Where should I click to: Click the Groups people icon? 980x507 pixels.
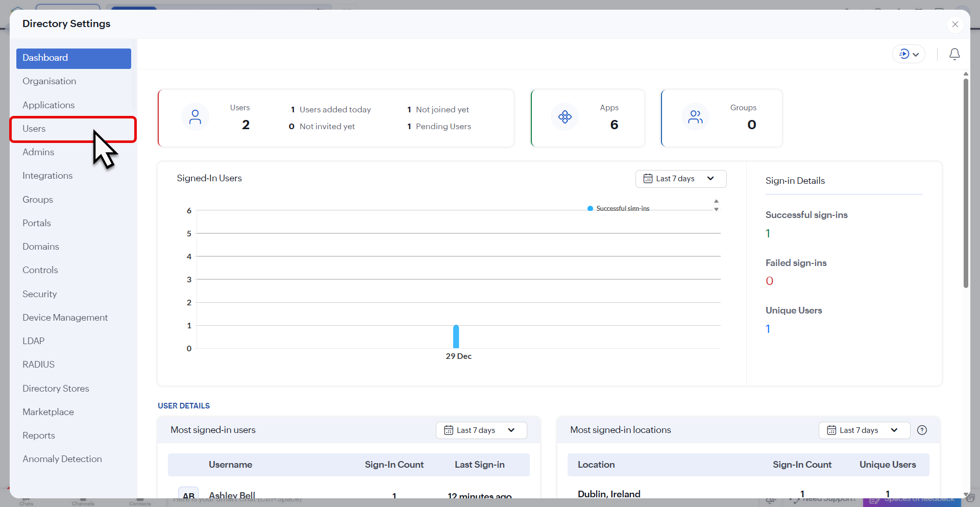click(x=695, y=117)
